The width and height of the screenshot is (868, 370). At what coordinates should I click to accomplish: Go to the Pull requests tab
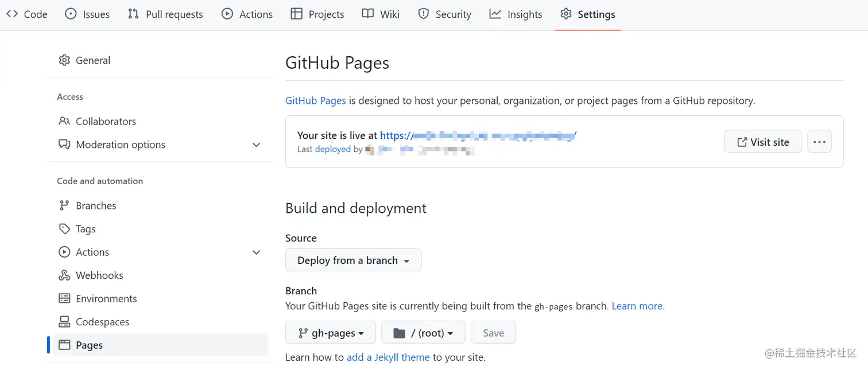165,14
